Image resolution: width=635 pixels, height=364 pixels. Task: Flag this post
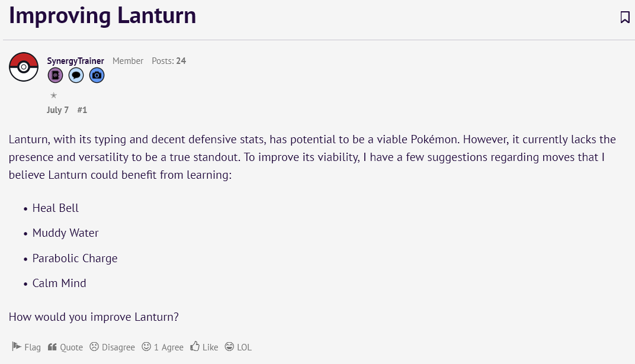click(x=27, y=347)
